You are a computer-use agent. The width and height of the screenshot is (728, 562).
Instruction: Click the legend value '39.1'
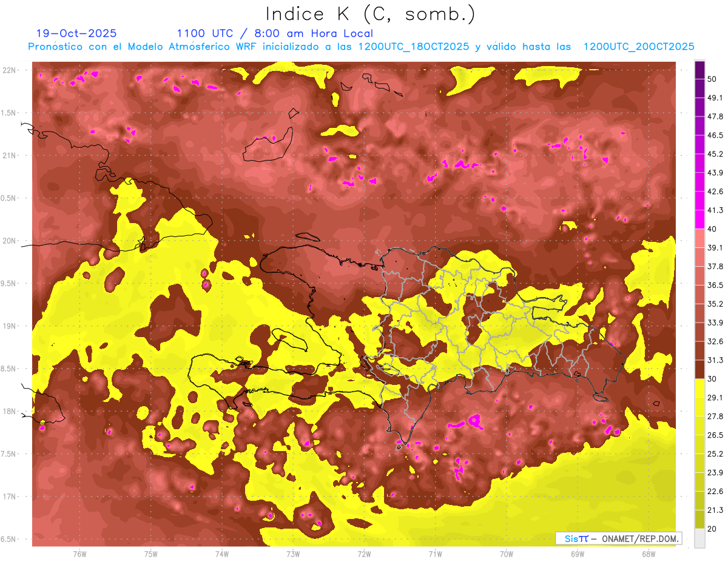click(715, 248)
